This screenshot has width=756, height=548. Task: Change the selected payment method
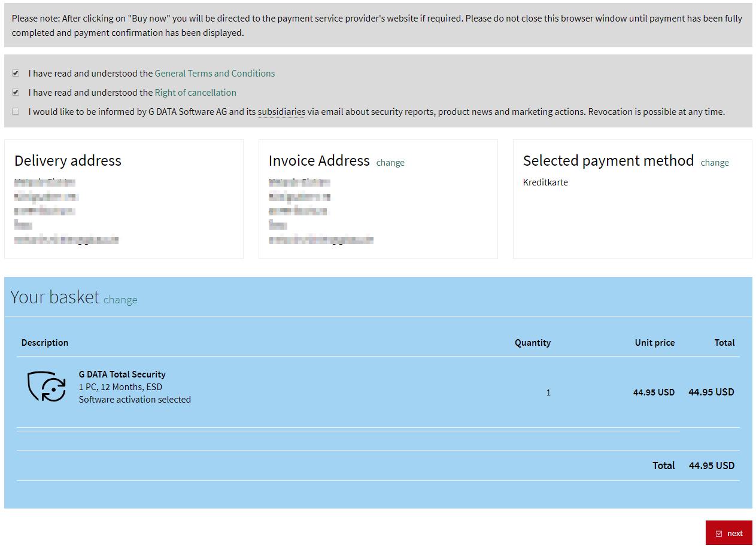715,162
